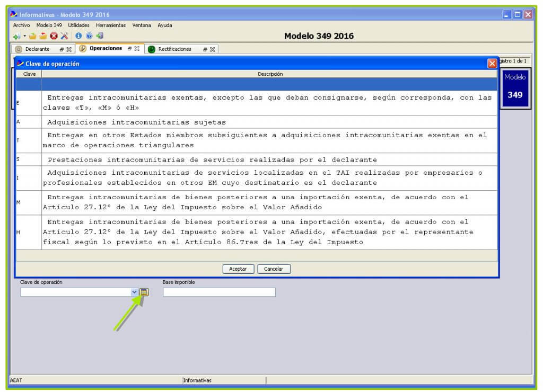Screen dimensions: 543x392
Task: Select row A Adquisiciones intracomunitarias sujetas
Action: tap(257, 122)
